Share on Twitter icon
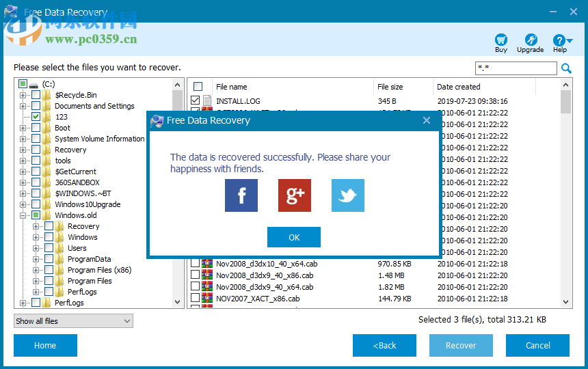 347,195
